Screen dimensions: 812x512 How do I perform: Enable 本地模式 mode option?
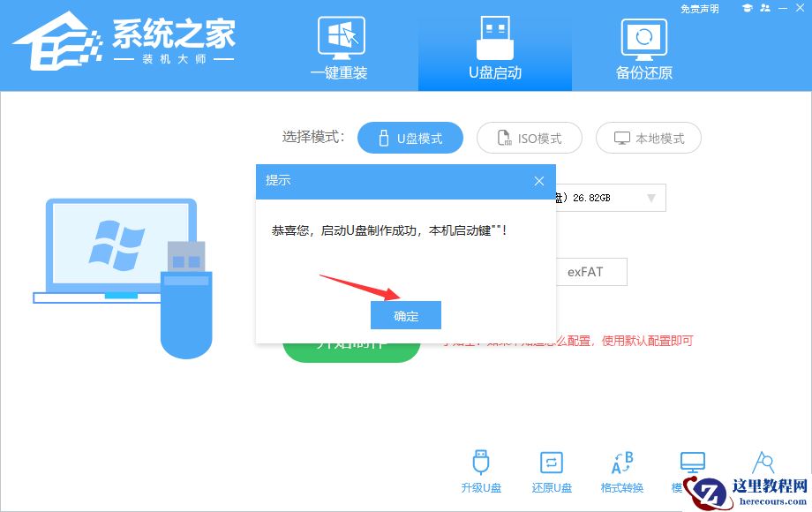click(648, 138)
